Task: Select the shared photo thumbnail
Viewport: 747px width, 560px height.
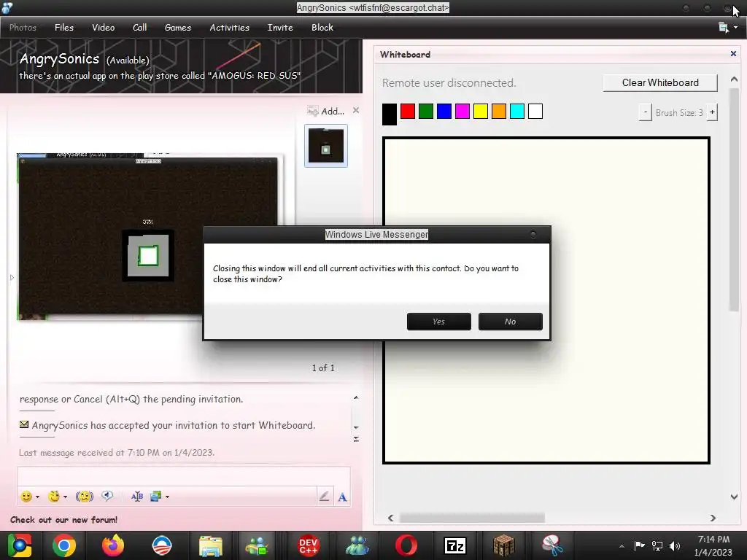Action: tap(326, 146)
